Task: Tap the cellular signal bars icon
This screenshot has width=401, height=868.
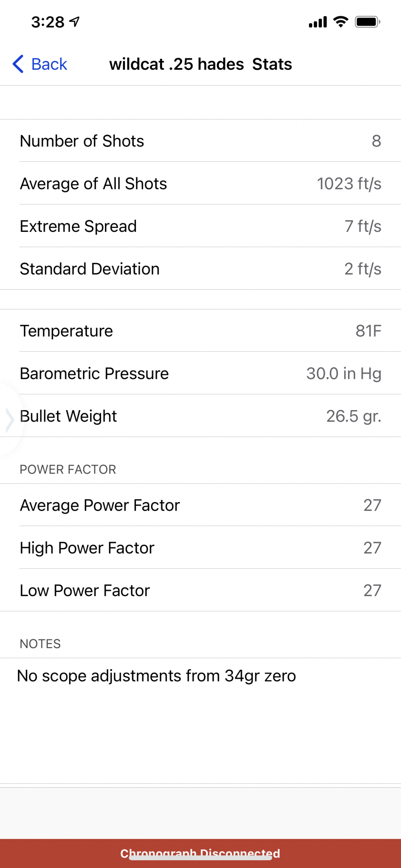Action: point(318,22)
